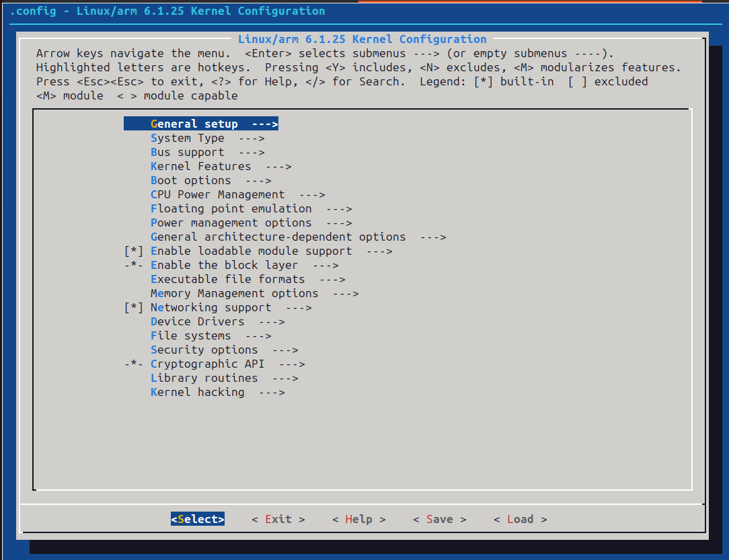Click the Save button
The image size is (729, 560).
click(x=439, y=519)
